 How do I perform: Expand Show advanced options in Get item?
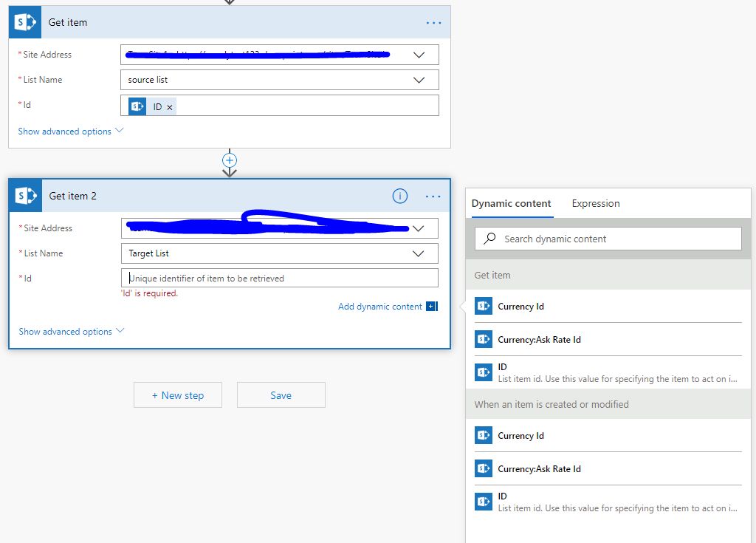[x=70, y=132]
